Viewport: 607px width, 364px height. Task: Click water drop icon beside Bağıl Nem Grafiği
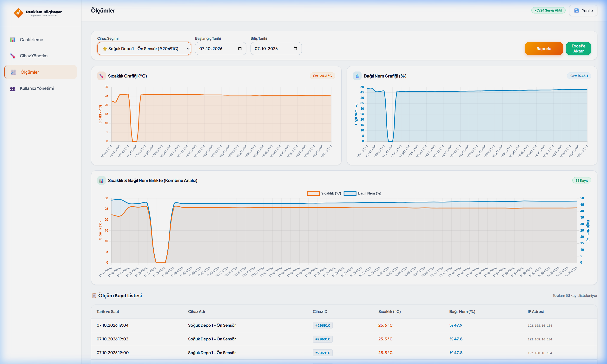tap(357, 76)
